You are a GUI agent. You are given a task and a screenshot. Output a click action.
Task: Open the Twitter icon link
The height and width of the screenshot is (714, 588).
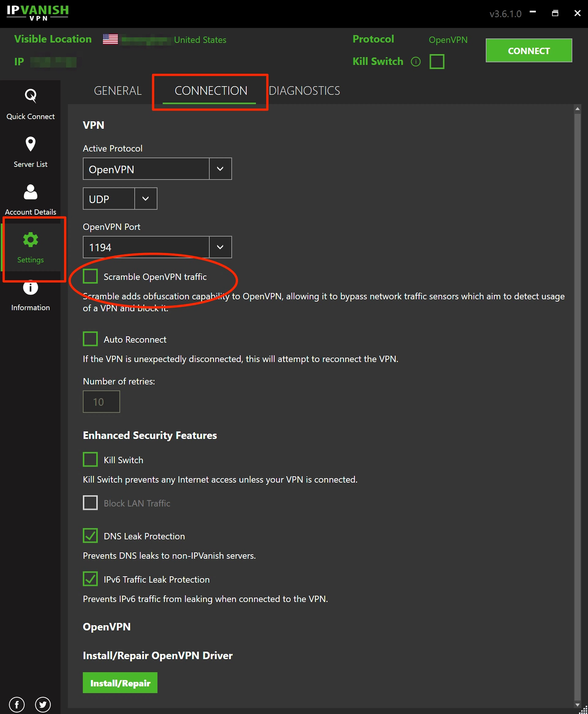click(43, 705)
